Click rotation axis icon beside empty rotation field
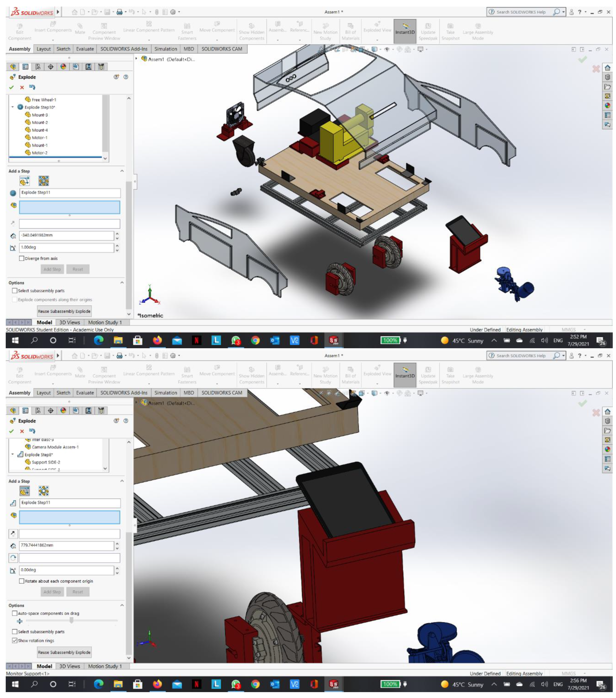The height and width of the screenshot is (698, 616). [13, 558]
